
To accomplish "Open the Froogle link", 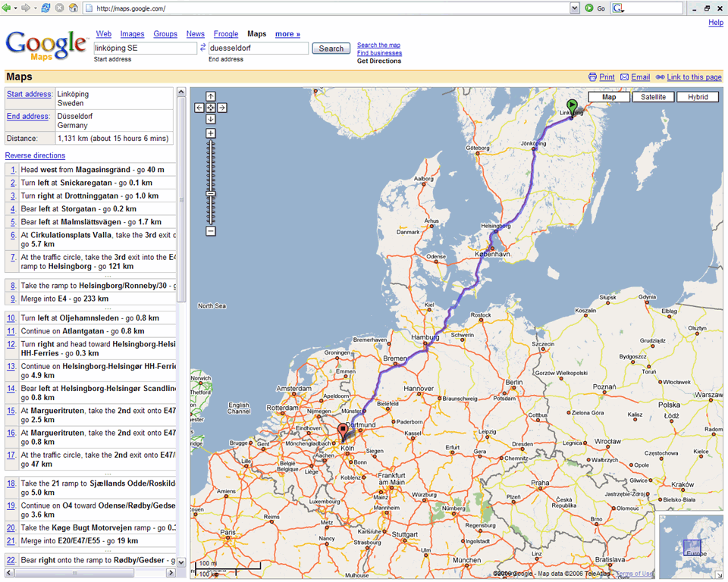I will pos(226,34).
